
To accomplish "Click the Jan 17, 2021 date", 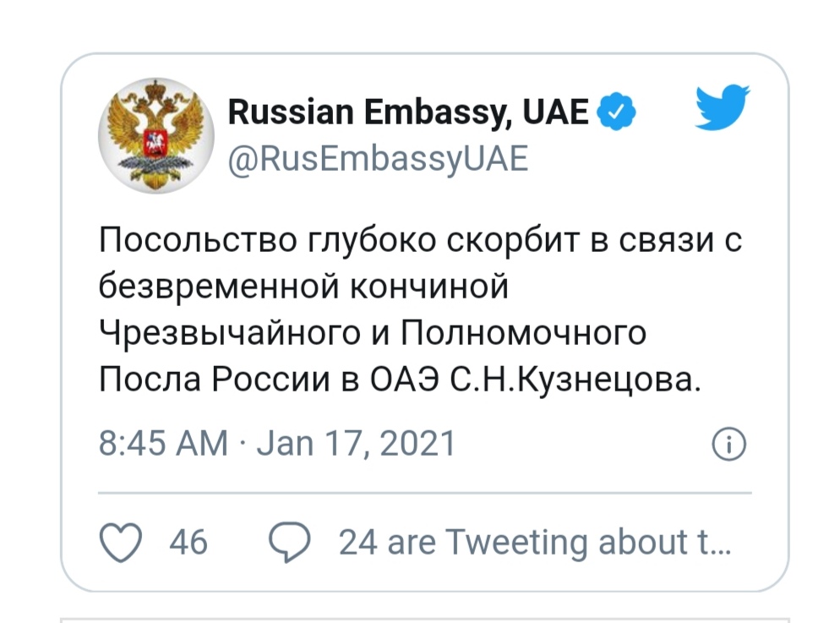I will [x=354, y=443].
